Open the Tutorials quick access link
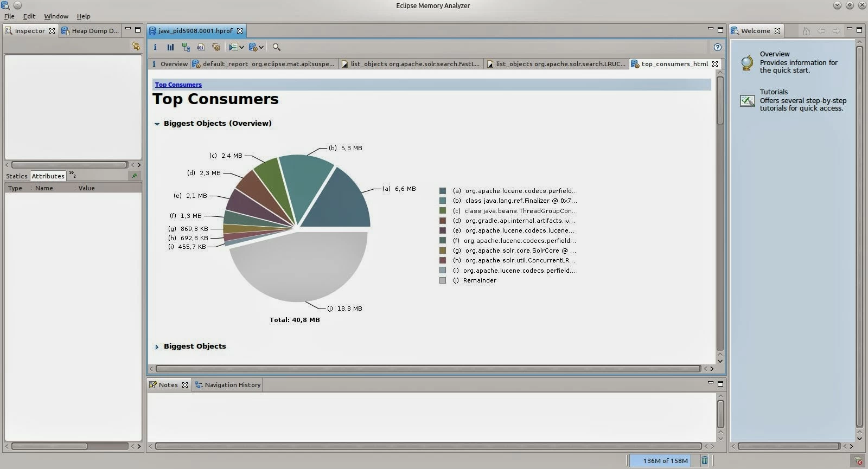 coord(774,92)
